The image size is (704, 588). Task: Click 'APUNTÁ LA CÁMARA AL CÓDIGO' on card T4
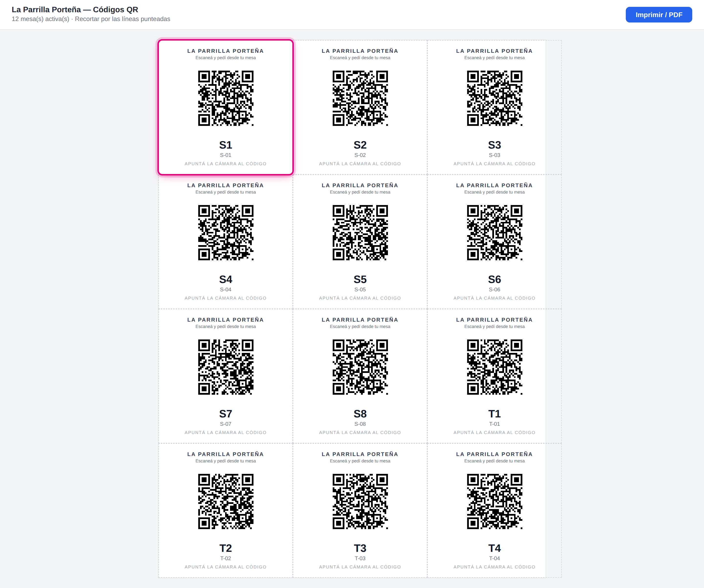pos(495,567)
